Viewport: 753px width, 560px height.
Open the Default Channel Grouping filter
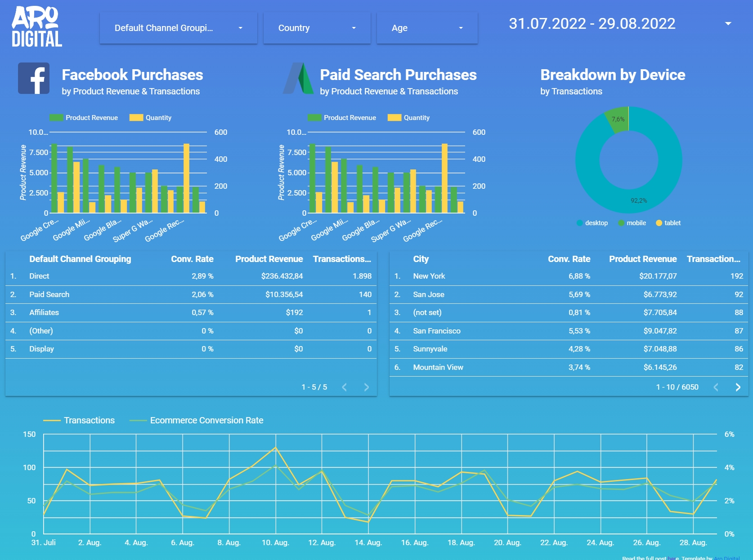[178, 28]
